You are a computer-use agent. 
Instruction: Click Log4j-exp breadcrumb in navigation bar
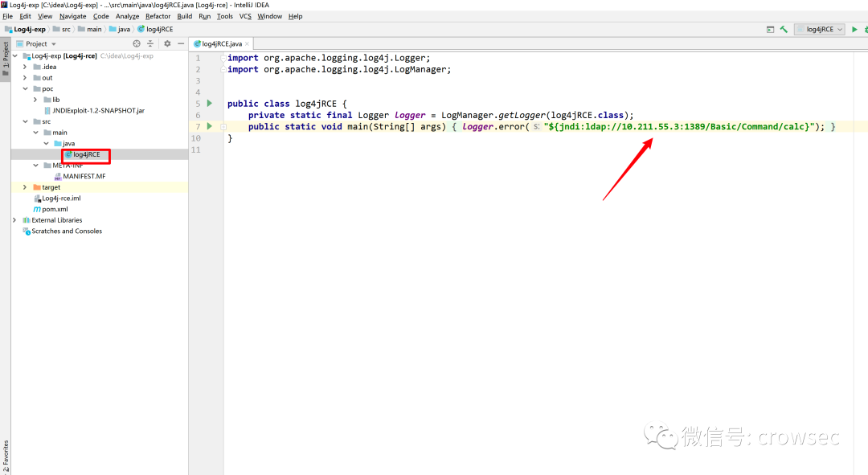(x=26, y=30)
